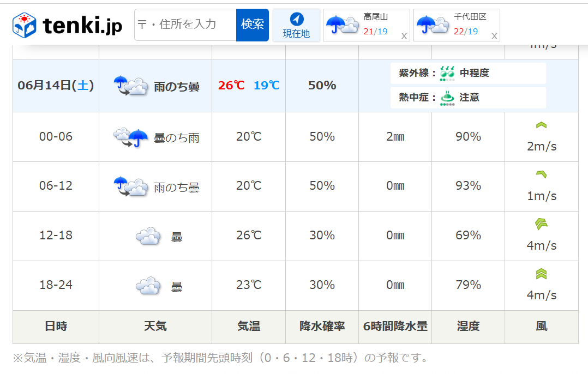Image resolution: width=588 pixels, height=374 pixels.
Task: Select the 00-06 time slot
Action: [56, 136]
